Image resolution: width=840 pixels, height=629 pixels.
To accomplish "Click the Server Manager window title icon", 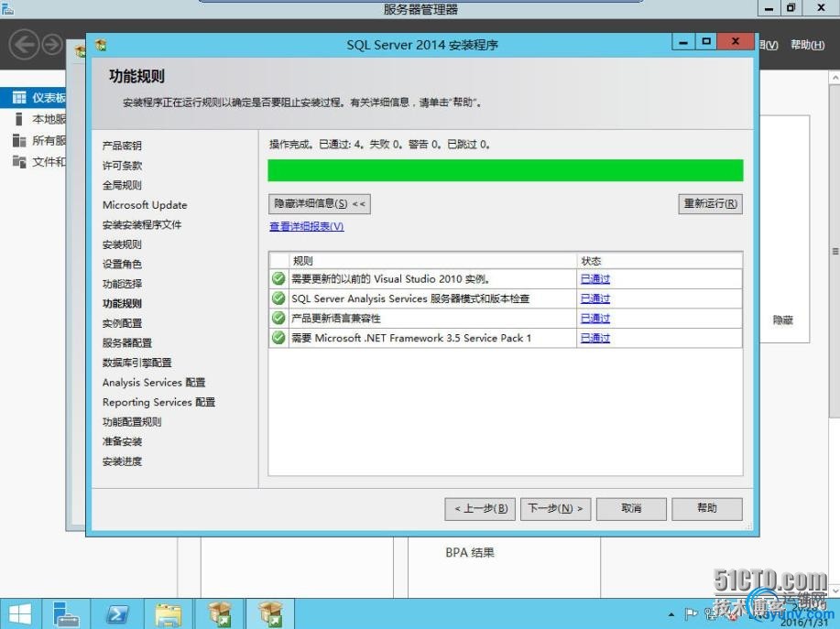I will pyautogui.click(x=7, y=7).
